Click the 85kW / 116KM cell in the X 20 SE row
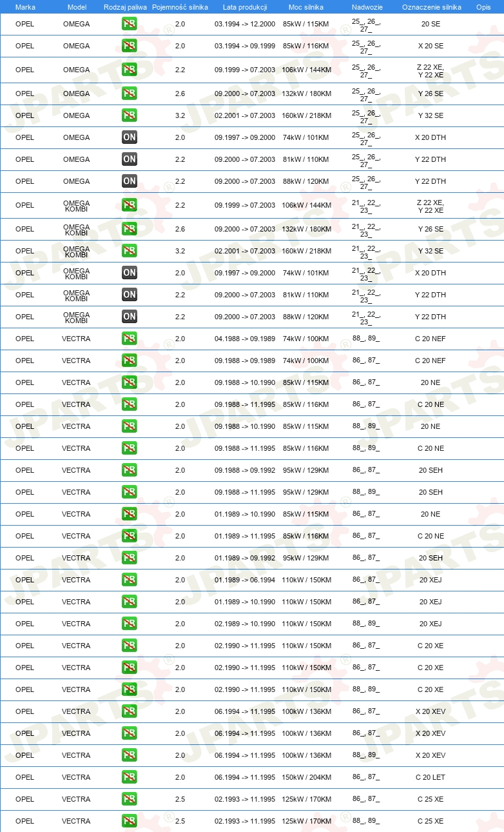This screenshot has width=504, height=832. 307,46
